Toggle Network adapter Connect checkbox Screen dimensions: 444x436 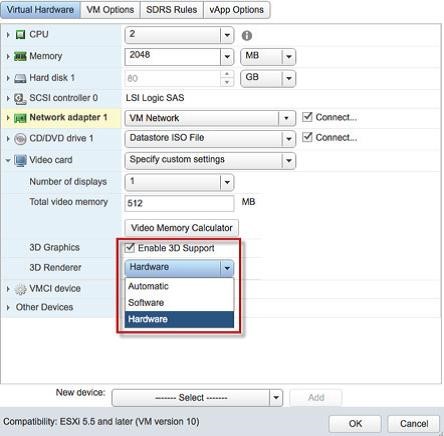pyautogui.click(x=307, y=117)
